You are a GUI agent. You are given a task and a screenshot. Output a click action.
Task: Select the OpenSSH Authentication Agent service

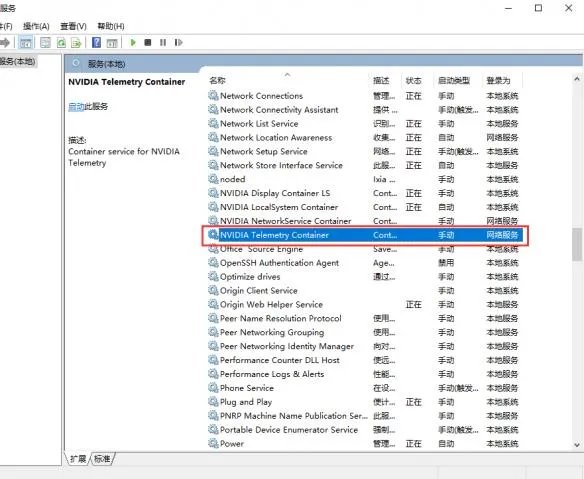point(279,263)
